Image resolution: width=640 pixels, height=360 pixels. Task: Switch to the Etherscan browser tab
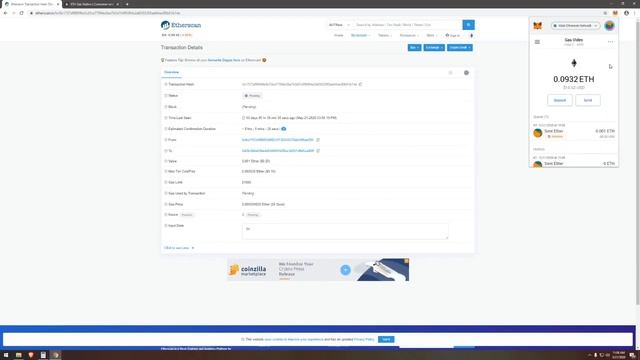31,4
